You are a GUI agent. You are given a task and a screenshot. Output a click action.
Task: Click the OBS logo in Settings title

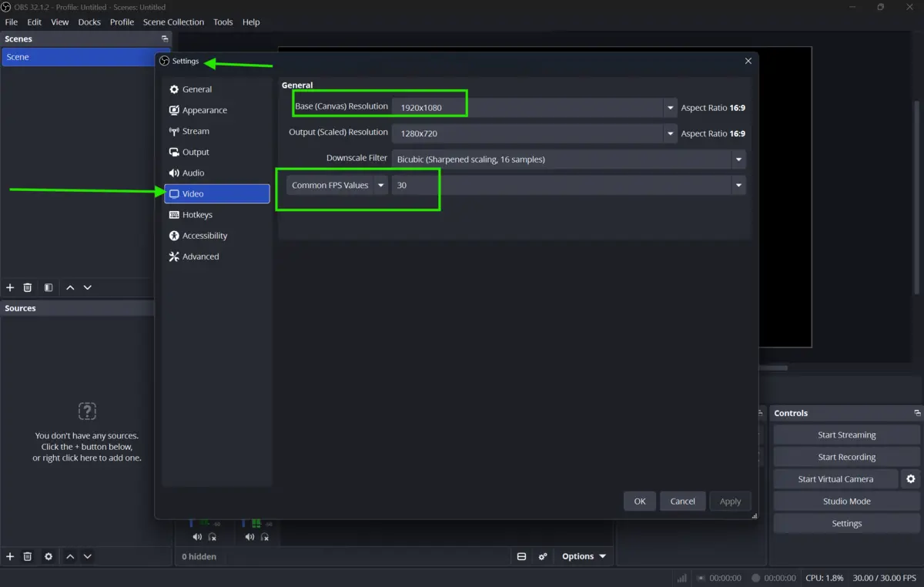tap(164, 61)
